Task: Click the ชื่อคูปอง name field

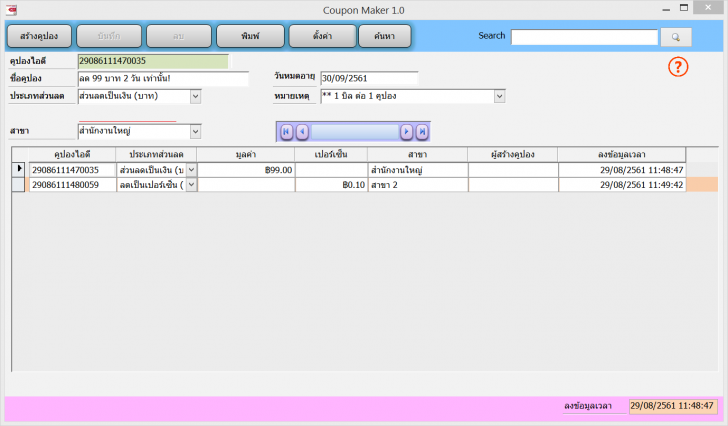Action: (163, 78)
